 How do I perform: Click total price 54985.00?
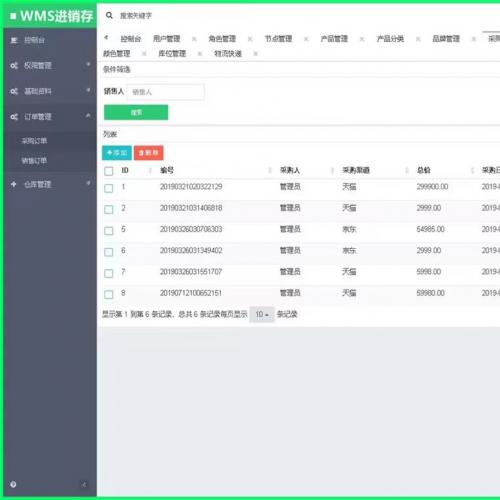[430, 229]
